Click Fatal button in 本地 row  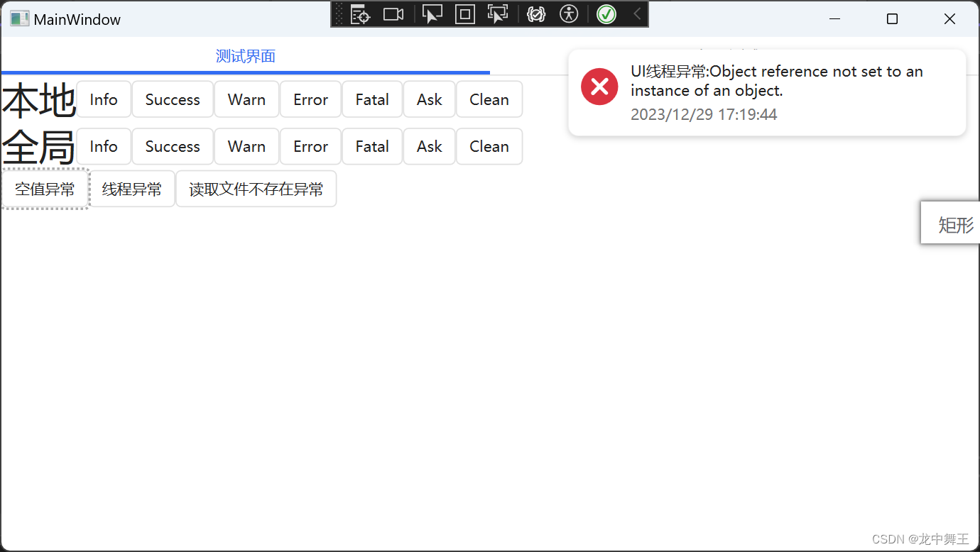tap(372, 99)
